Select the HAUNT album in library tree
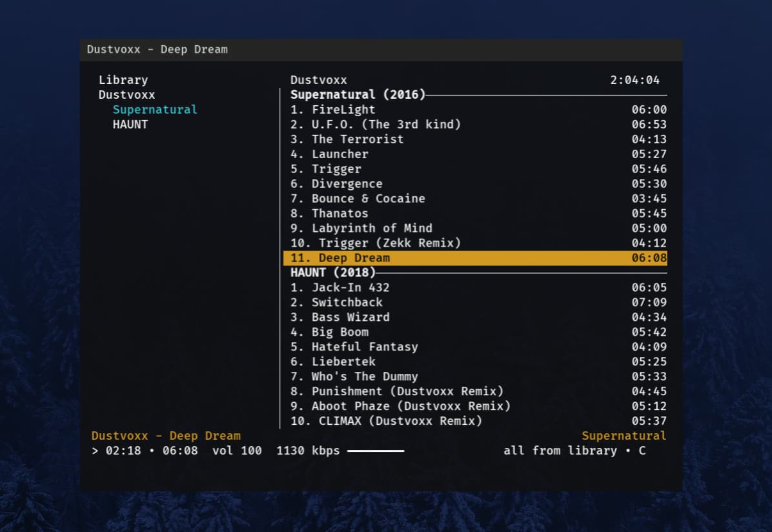This screenshot has width=772, height=532. click(130, 125)
